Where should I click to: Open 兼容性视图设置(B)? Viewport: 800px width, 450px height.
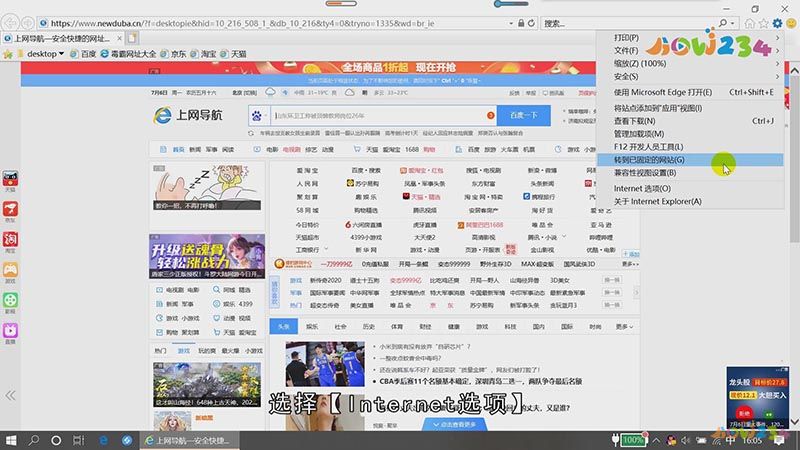690,172
